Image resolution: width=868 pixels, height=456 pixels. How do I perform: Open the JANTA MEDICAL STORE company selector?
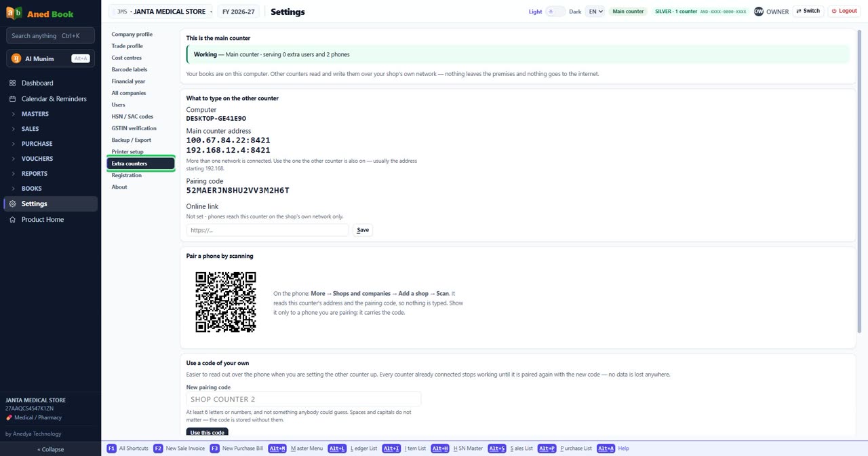coord(161,12)
